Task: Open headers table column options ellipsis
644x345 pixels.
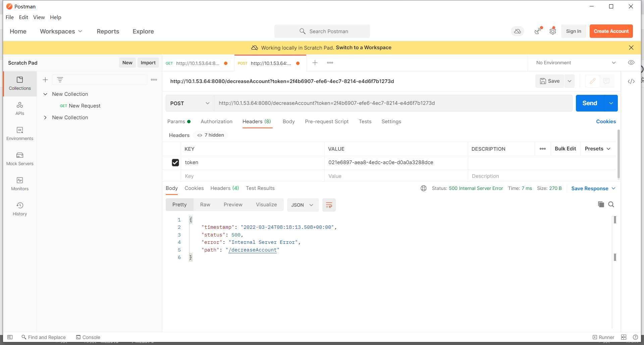Action: point(543,149)
